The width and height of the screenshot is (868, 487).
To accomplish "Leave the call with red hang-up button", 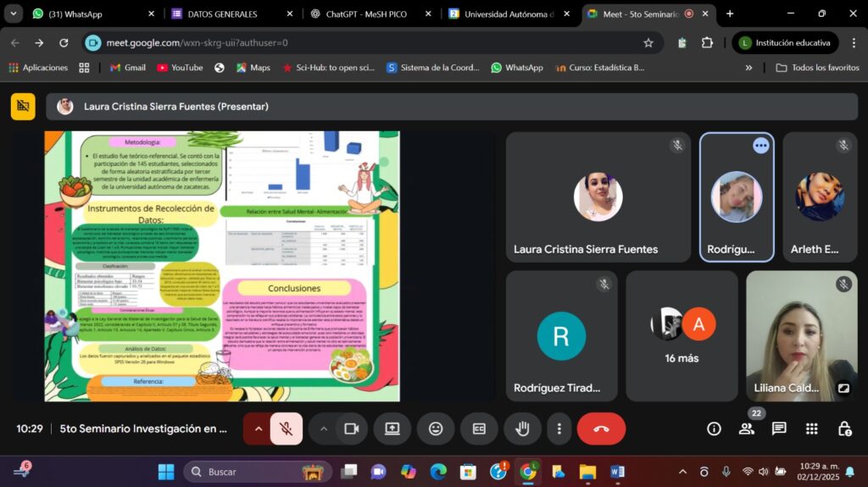I will pos(601,429).
